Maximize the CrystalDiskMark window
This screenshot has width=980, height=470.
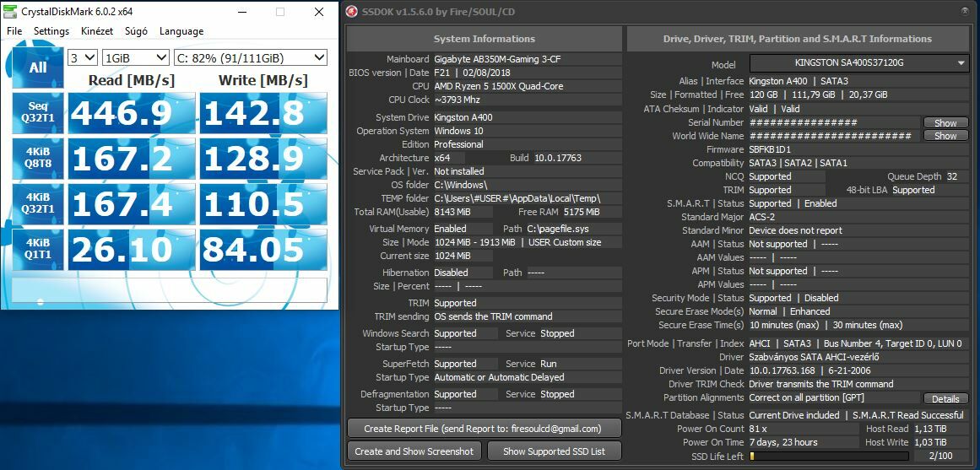click(280, 12)
